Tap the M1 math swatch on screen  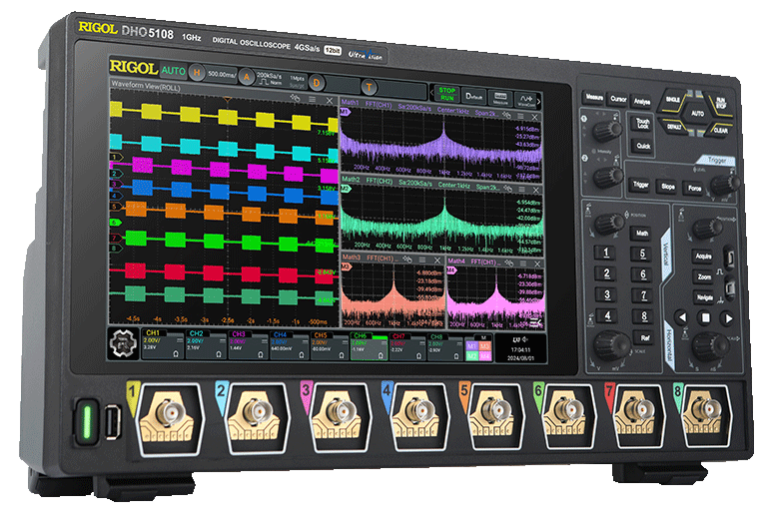[x=471, y=345]
